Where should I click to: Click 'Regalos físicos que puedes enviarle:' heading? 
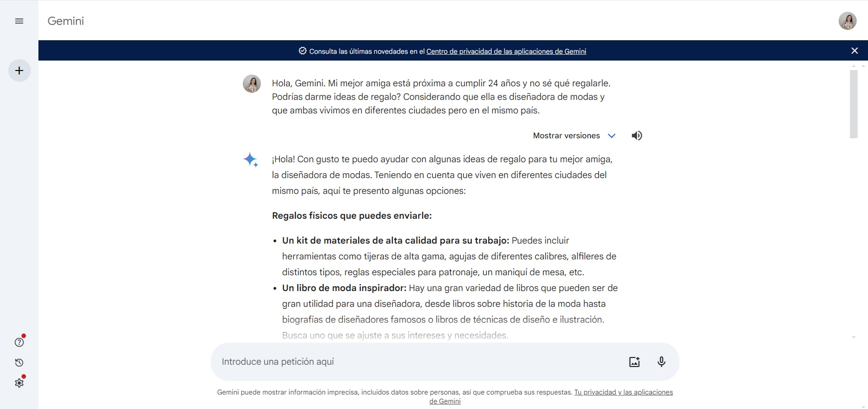(352, 216)
